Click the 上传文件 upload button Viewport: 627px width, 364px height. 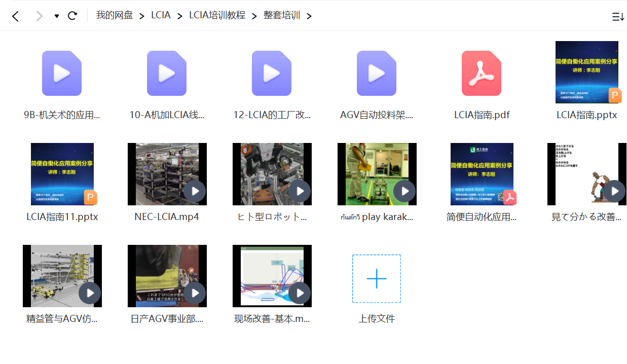tap(377, 278)
